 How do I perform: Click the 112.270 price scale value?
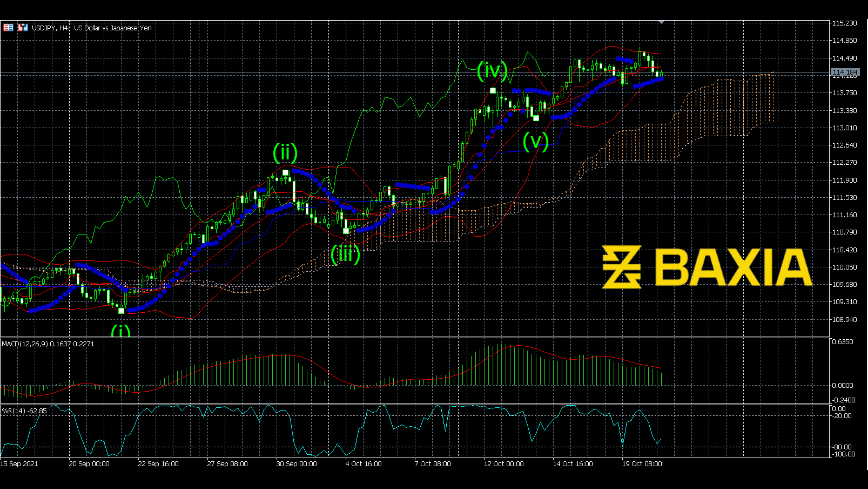[844, 162]
